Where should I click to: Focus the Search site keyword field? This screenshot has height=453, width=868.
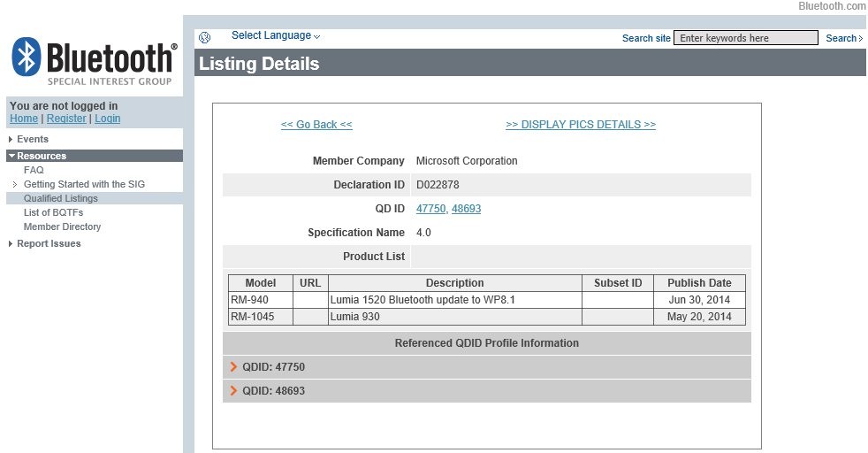pyautogui.click(x=746, y=38)
